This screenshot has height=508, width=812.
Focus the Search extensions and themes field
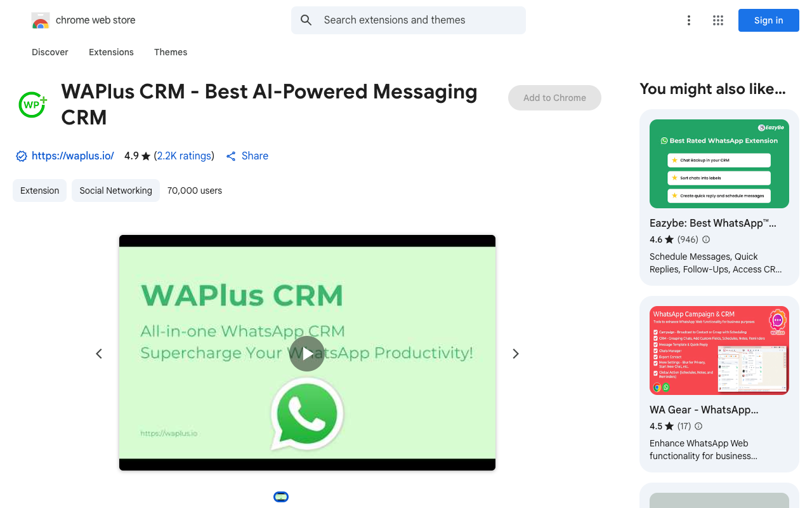coord(409,20)
